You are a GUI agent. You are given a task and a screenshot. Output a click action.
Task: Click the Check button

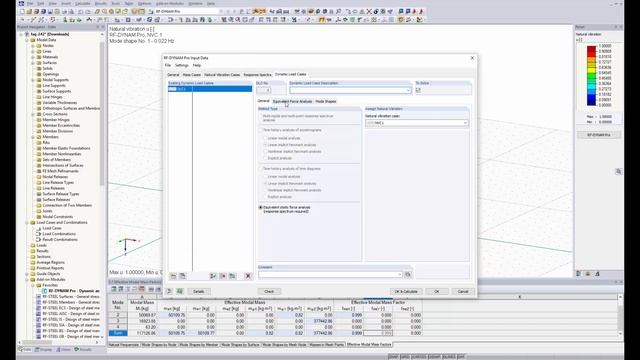[269, 291]
